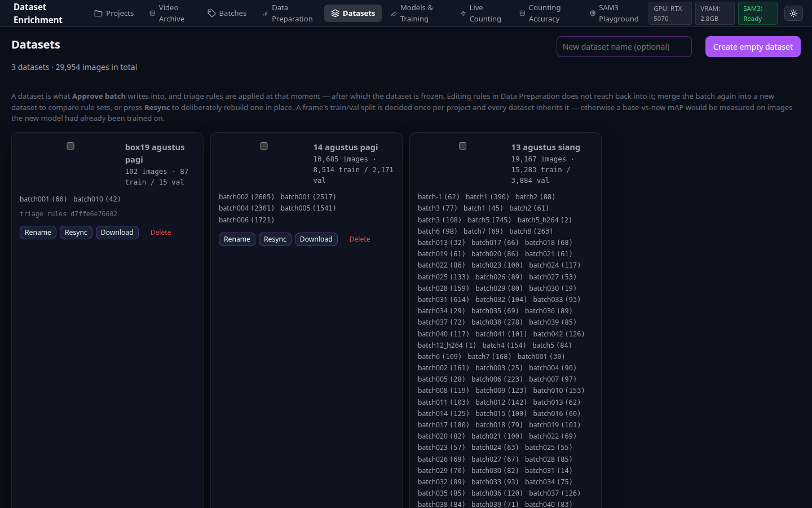This screenshot has height=508, width=812.
Task: Download the 14 agustus pagi dataset
Action: (x=316, y=239)
